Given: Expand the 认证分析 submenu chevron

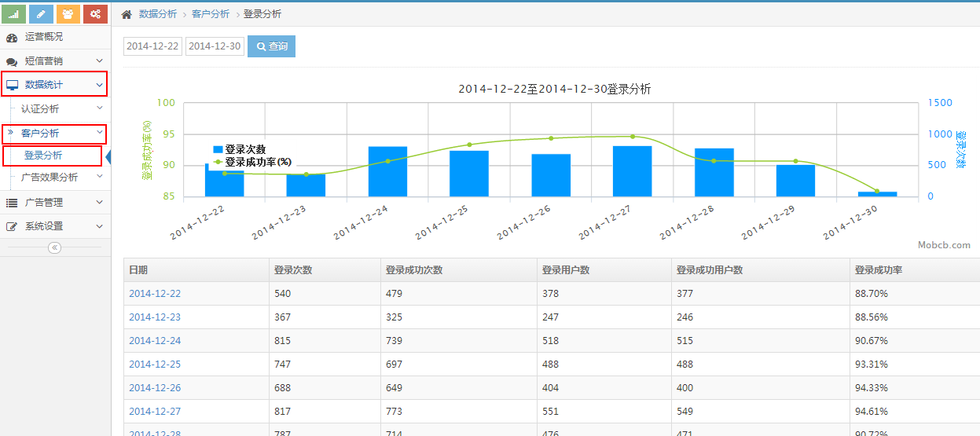Looking at the screenshot, I should pos(99,108).
